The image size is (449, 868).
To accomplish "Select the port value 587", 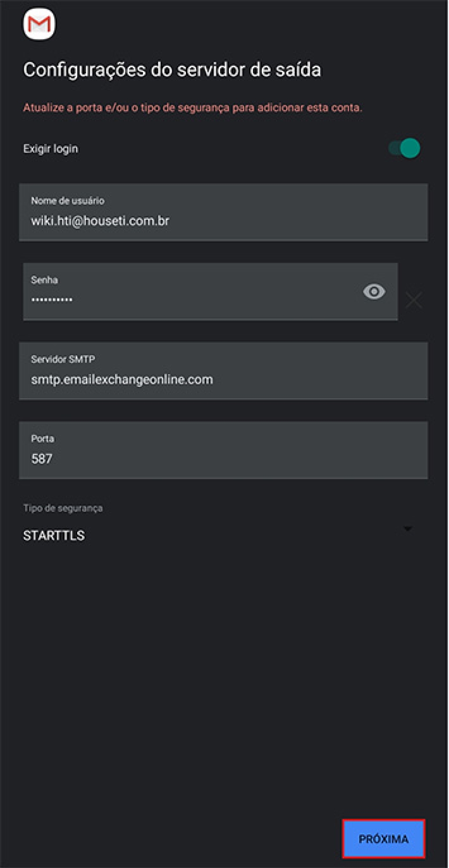I will pos(42,459).
